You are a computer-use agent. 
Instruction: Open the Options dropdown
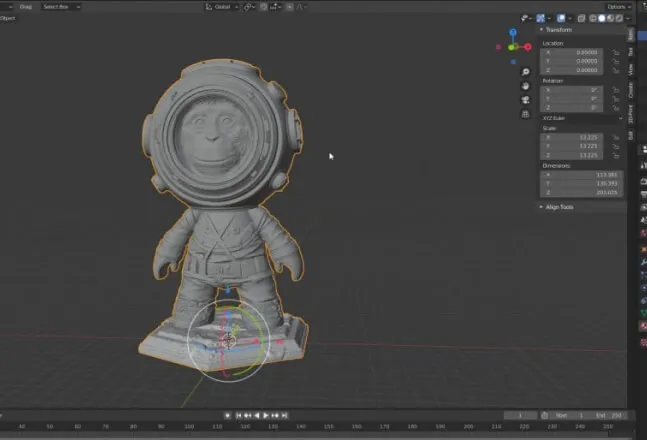coord(619,7)
